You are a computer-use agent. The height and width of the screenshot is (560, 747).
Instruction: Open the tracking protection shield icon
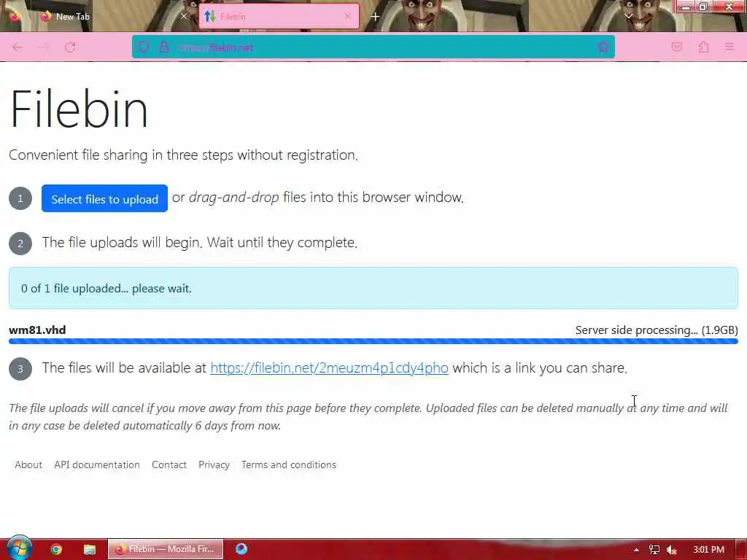(144, 47)
